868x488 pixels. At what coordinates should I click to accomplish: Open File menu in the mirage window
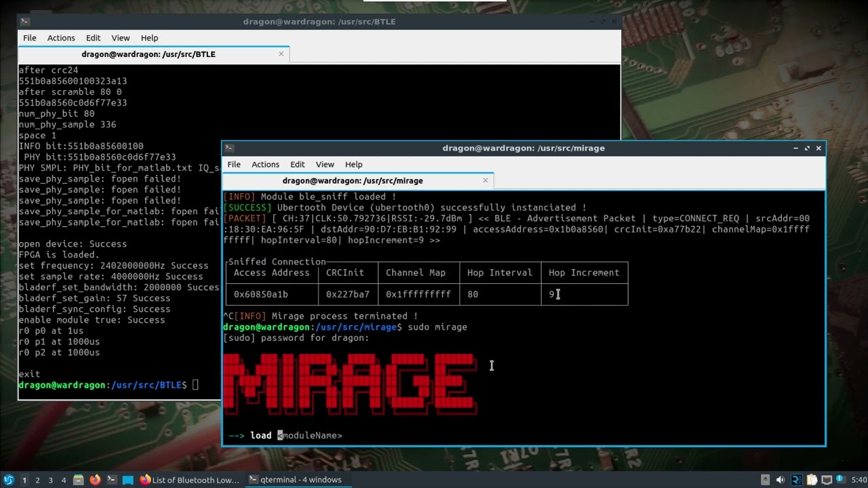click(234, 164)
